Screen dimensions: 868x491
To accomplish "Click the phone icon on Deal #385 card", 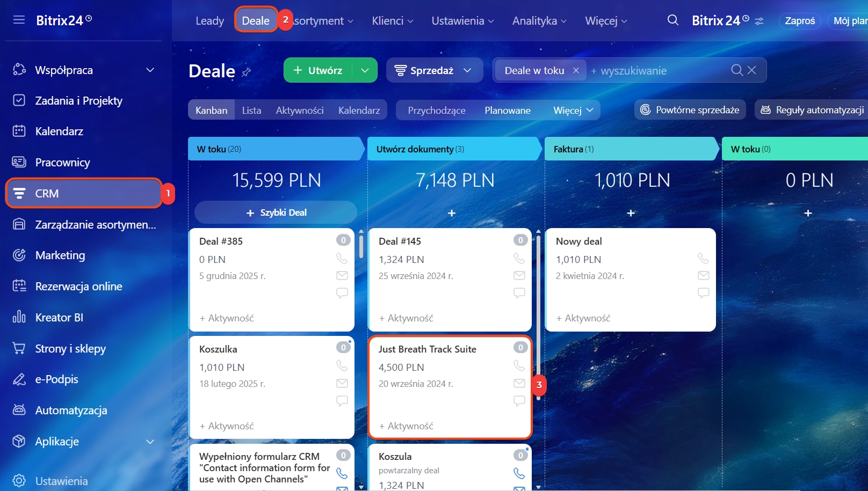I will (x=342, y=258).
